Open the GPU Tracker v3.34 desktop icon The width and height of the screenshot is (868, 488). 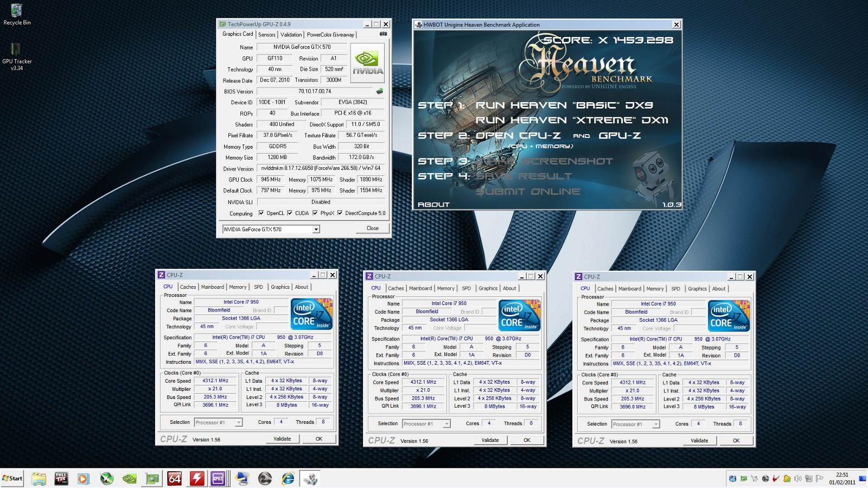(17, 56)
